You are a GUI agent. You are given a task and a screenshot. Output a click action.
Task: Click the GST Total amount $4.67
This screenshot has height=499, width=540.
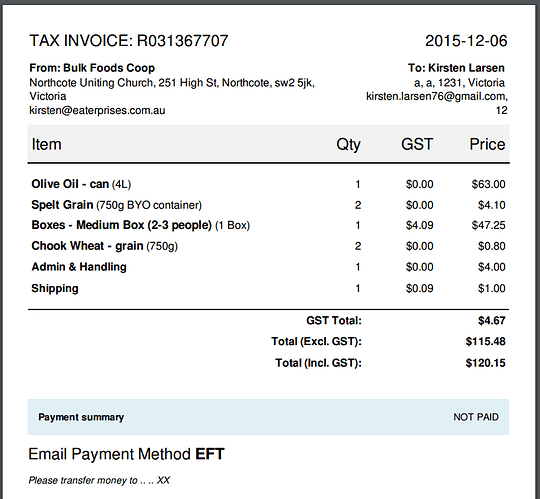(491, 321)
